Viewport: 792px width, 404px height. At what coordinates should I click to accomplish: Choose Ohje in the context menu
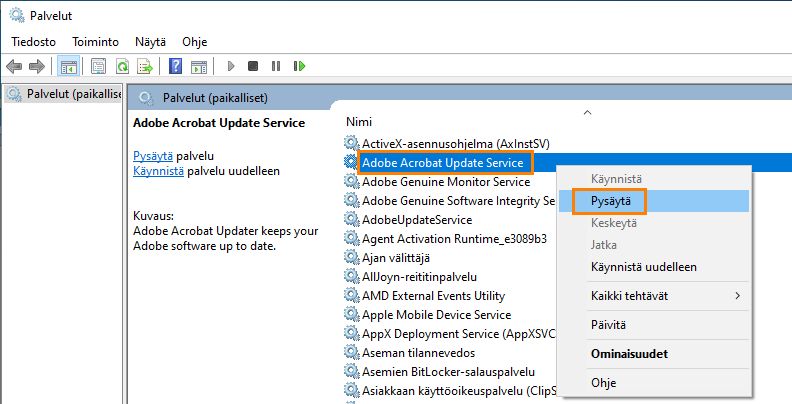pos(654,383)
